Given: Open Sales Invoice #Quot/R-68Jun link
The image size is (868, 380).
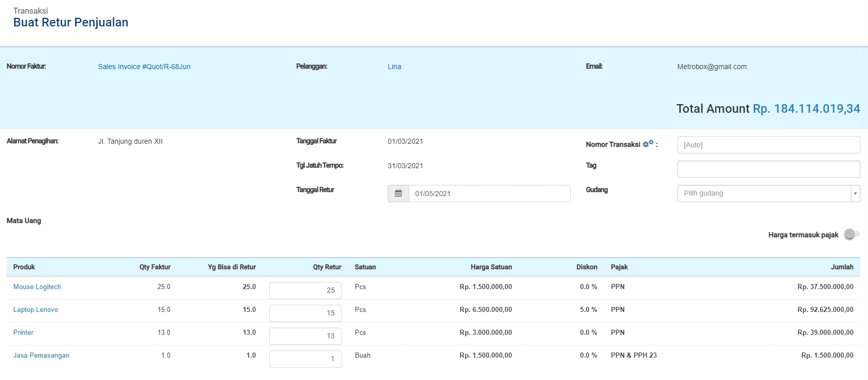Looking at the screenshot, I should pos(144,67).
